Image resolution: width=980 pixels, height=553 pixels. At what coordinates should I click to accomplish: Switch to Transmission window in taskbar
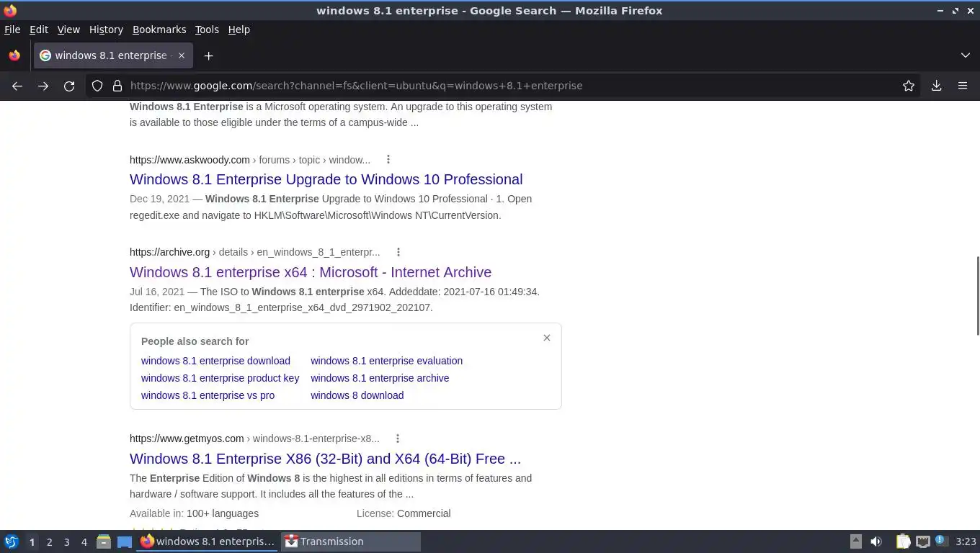[x=350, y=541]
